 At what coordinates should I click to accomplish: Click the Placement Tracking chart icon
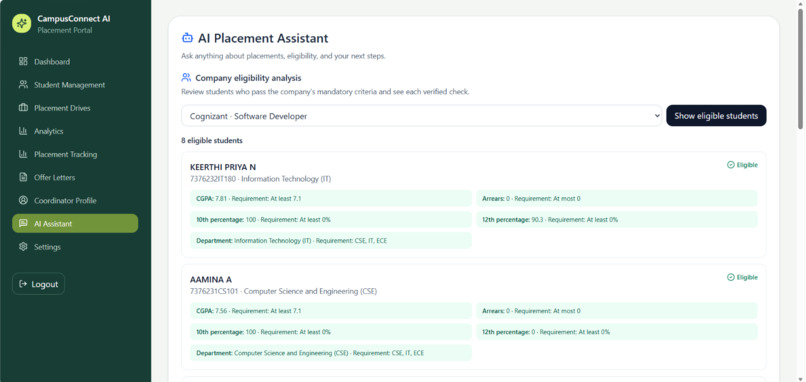point(23,154)
